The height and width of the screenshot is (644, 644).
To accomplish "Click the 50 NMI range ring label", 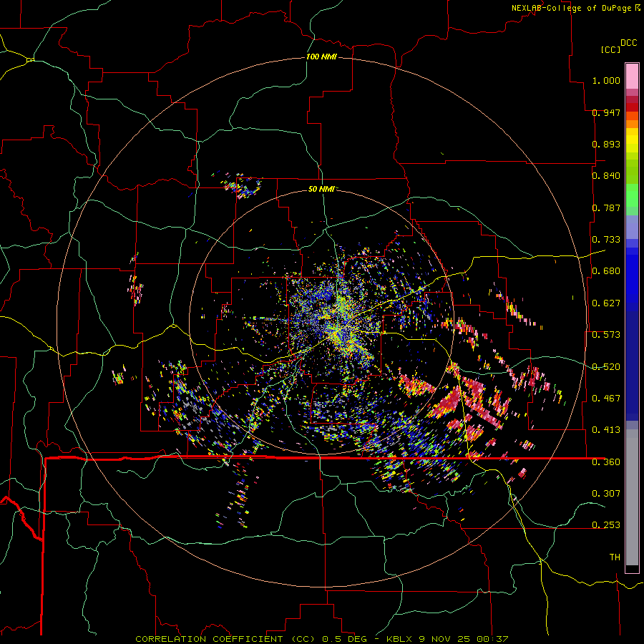I will point(321,189).
